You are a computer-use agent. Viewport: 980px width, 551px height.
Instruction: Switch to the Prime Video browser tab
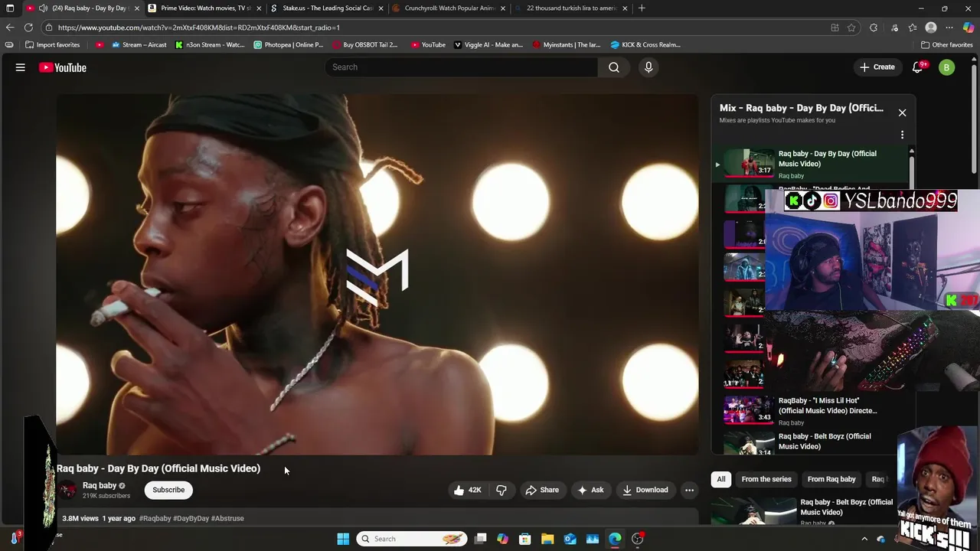205,8
